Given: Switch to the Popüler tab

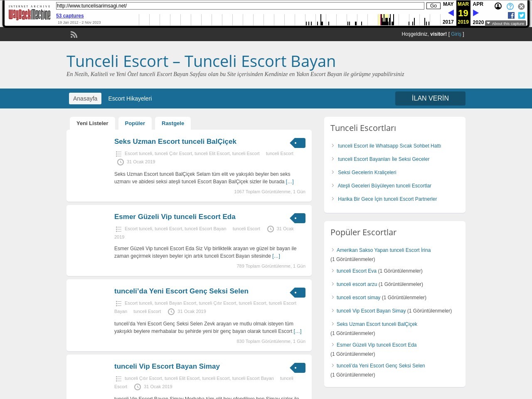Looking at the screenshot, I should coord(135,123).
